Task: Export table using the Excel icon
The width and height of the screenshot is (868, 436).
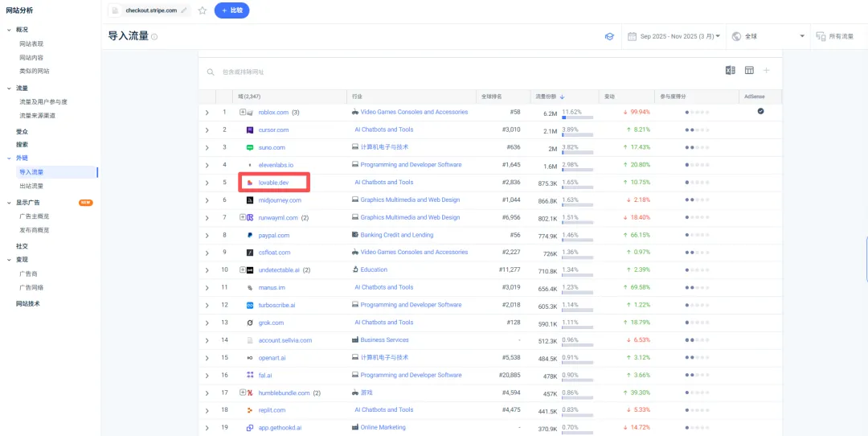Action: click(730, 70)
